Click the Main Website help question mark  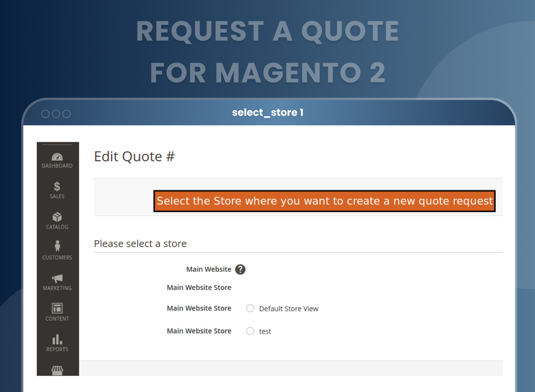coord(240,269)
